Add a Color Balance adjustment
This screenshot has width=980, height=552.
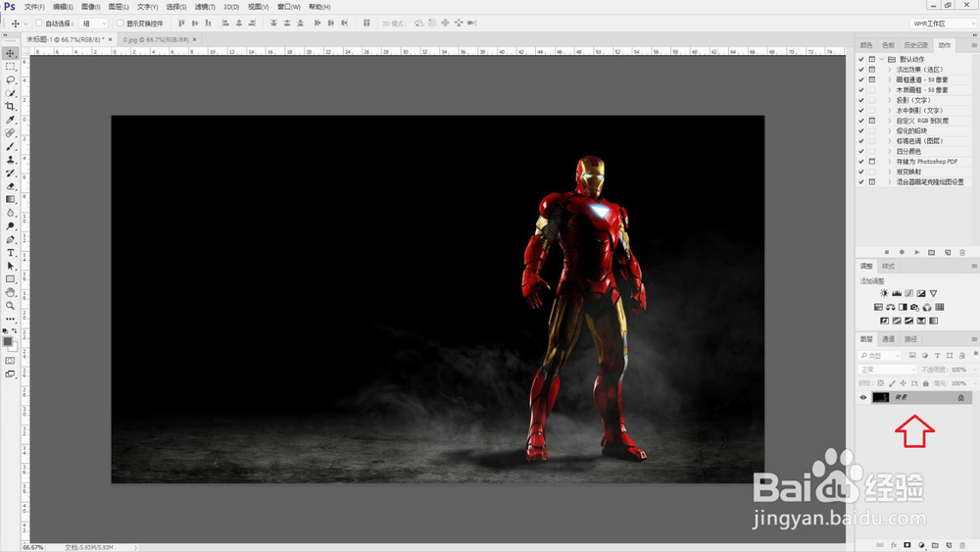[891, 307]
